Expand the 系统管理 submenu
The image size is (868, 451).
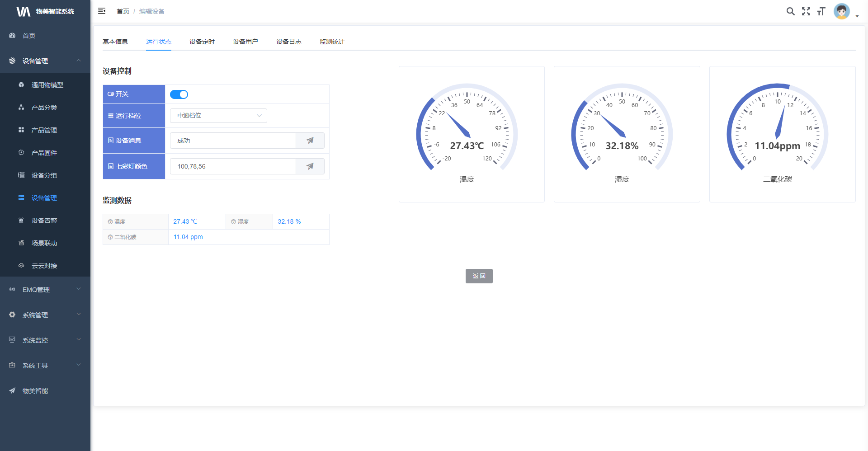tap(45, 315)
